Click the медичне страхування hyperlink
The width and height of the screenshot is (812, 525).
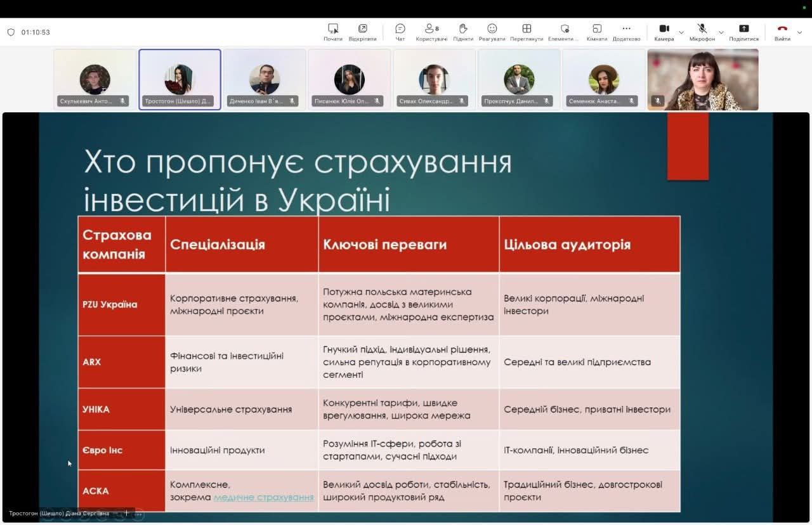(x=263, y=497)
